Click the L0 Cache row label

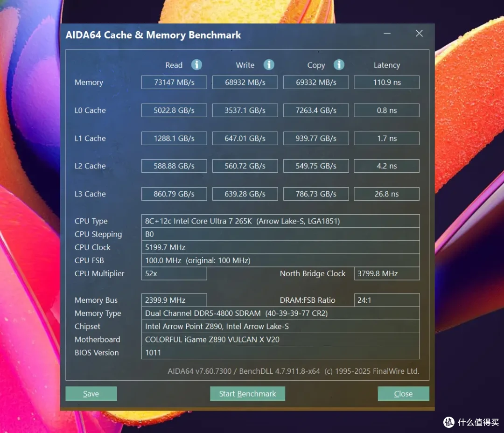(x=91, y=110)
